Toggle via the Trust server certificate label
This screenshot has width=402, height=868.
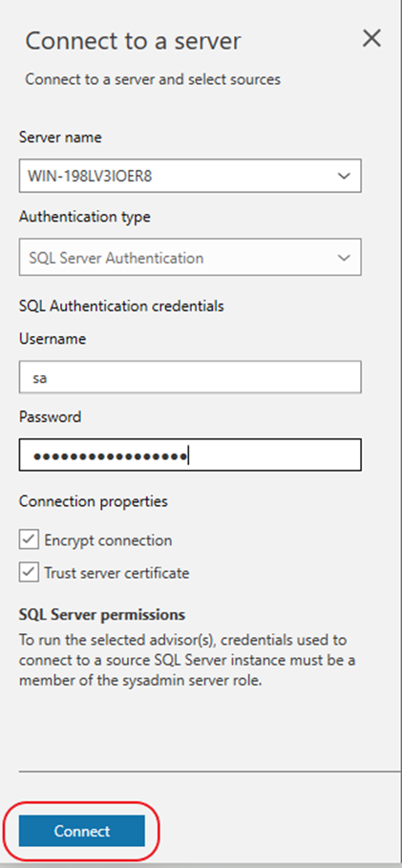click(x=116, y=573)
